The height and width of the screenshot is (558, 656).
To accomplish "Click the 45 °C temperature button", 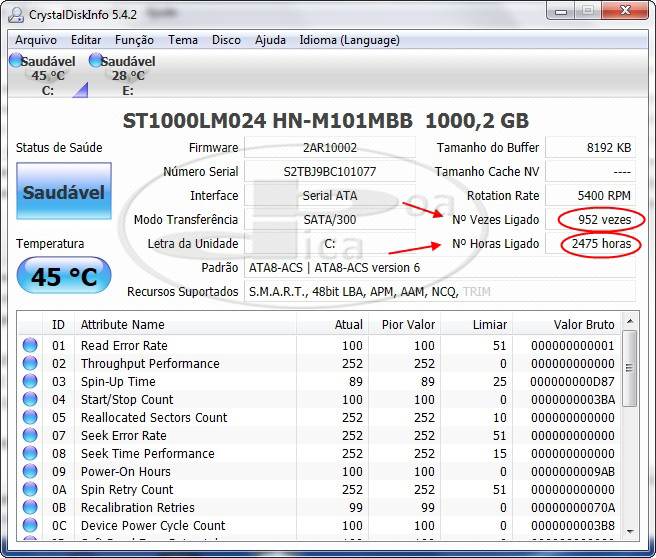I will (x=64, y=276).
